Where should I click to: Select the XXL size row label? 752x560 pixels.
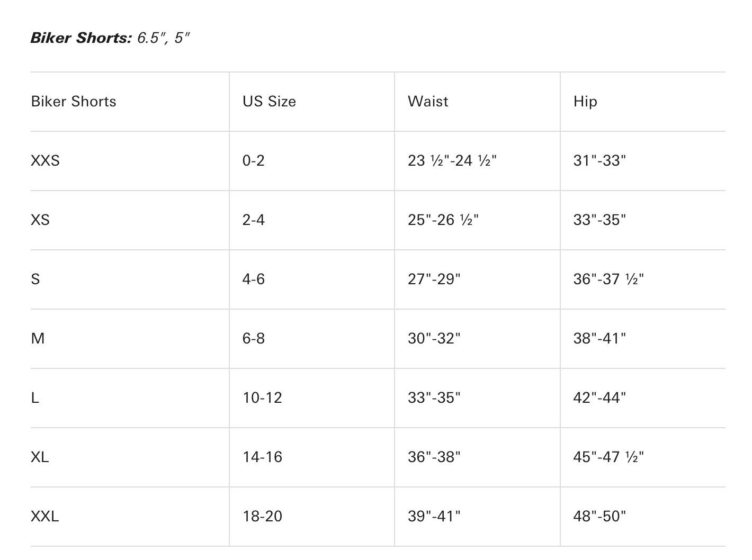45,517
